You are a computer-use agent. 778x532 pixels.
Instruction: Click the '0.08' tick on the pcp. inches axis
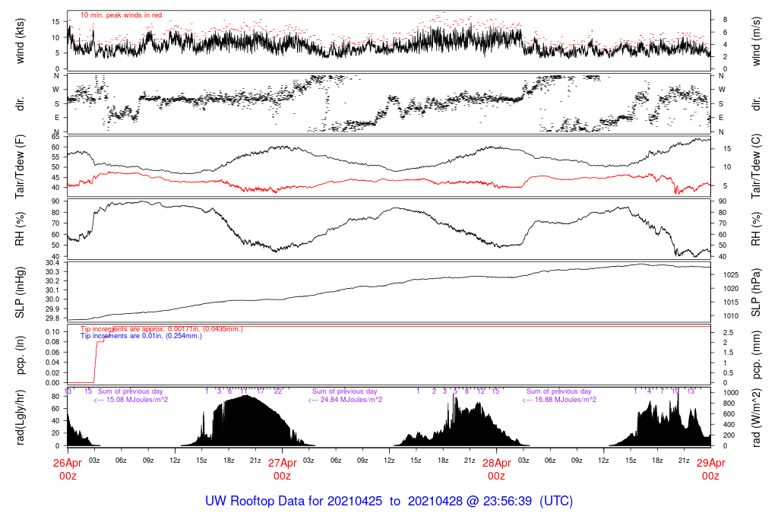coord(52,342)
